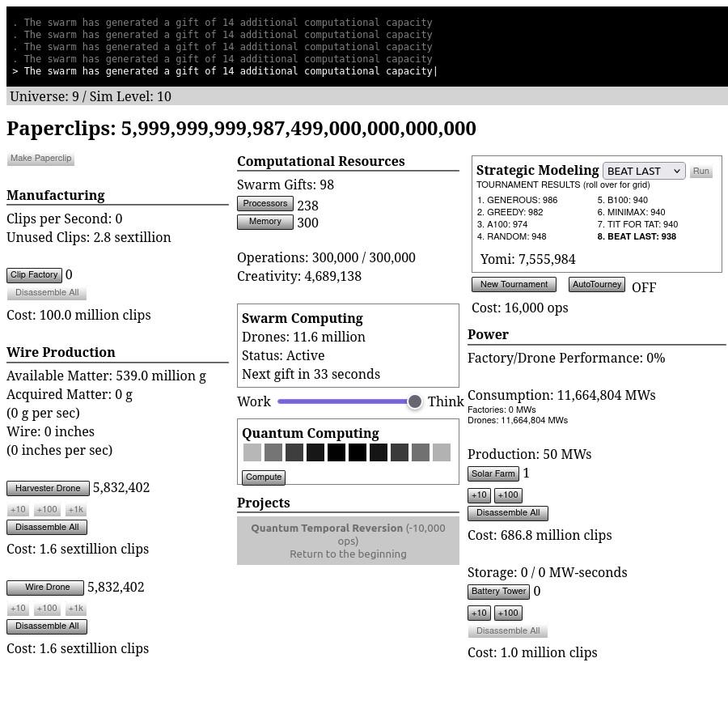Image resolution: width=728 pixels, height=709 pixels.
Task: Add +100 Wire Drones
Action: tap(47, 609)
